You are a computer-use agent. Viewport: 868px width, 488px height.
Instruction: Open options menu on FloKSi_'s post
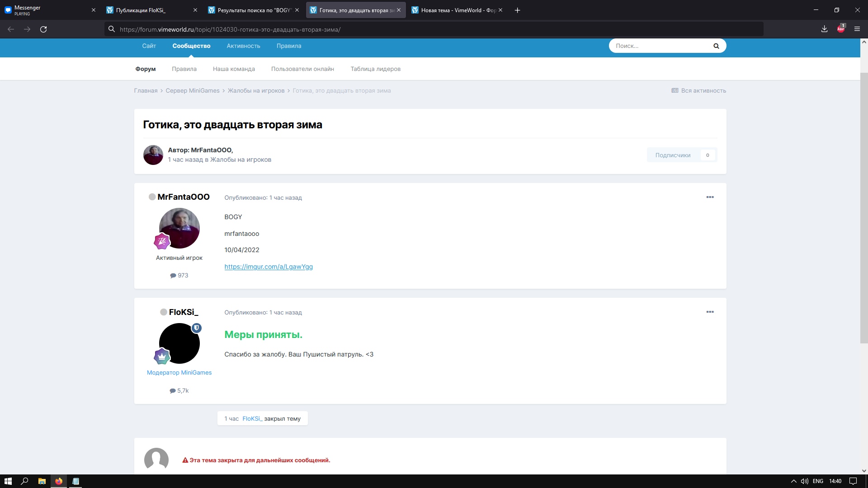click(710, 312)
